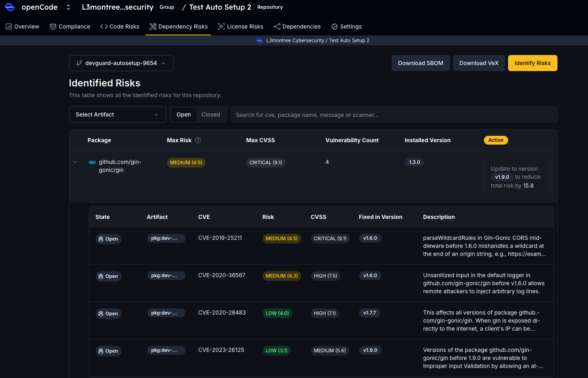Open CVE-2019-25211 entry

(x=220, y=238)
